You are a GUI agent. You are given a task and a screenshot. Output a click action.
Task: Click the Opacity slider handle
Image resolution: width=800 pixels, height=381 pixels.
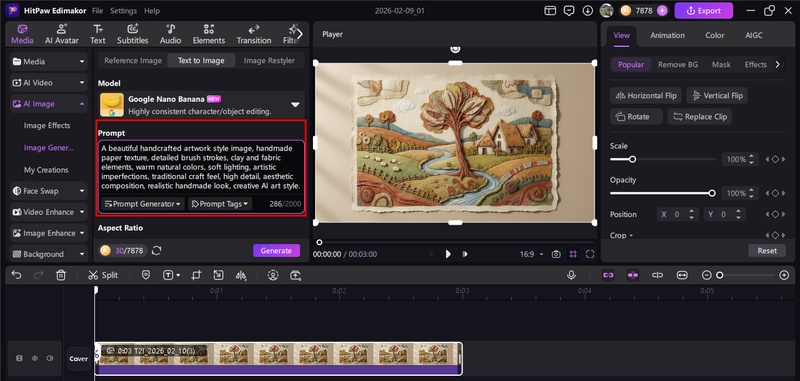pos(712,193)
